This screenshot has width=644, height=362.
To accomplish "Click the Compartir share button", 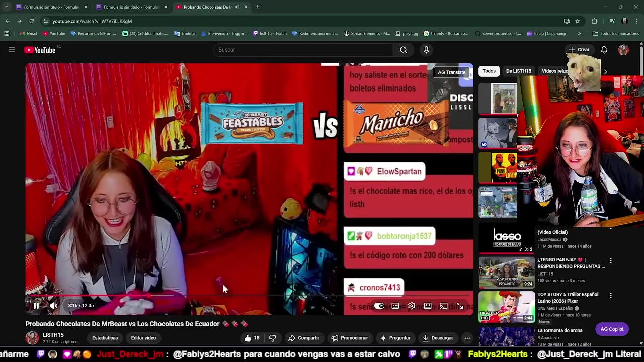I will click(304, 338).
